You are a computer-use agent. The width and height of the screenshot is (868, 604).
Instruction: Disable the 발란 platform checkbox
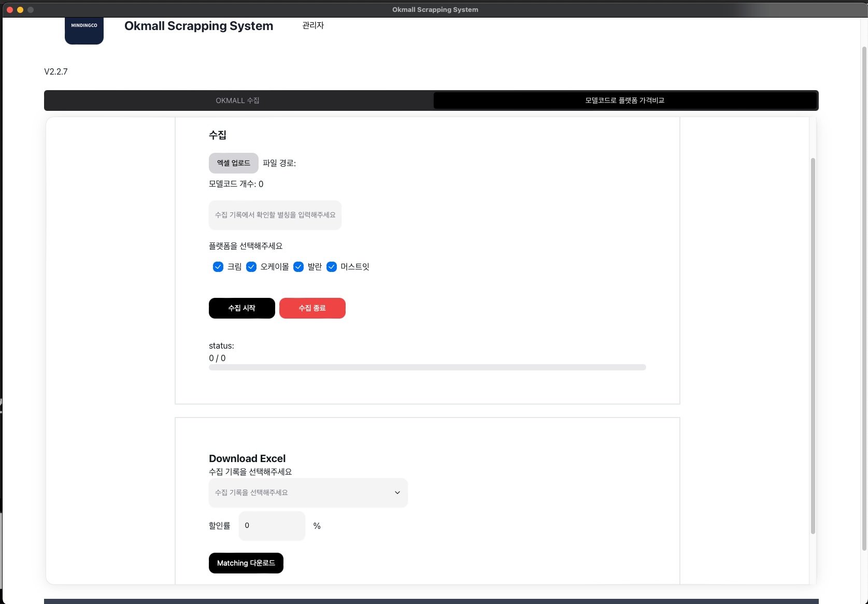[298, 267]
